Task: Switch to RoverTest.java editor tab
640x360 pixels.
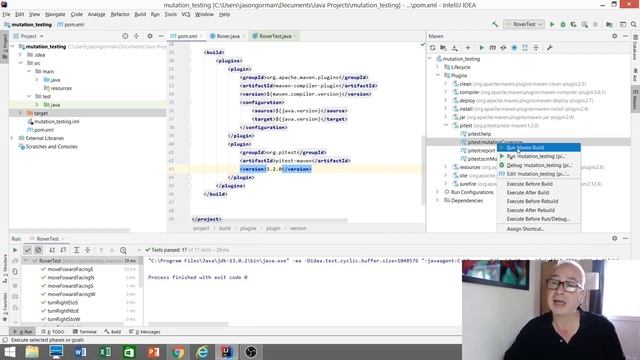Action: point(275,36)
